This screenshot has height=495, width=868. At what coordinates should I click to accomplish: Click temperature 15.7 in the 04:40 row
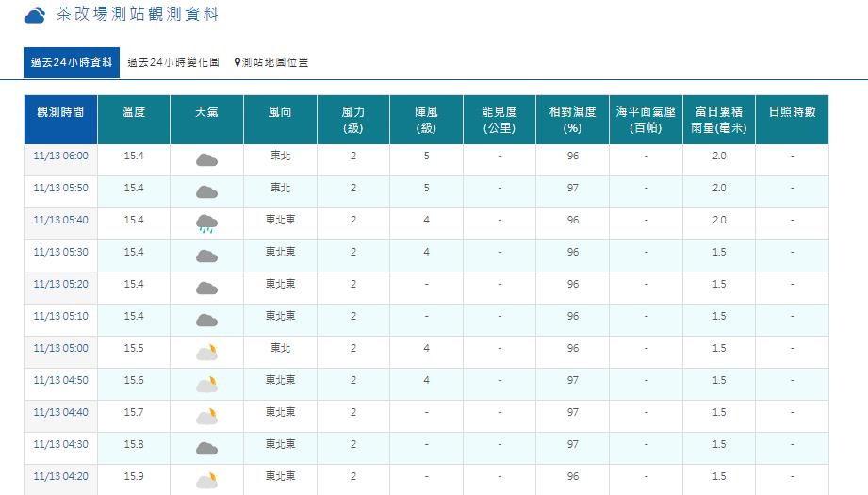tap(134, 413)
